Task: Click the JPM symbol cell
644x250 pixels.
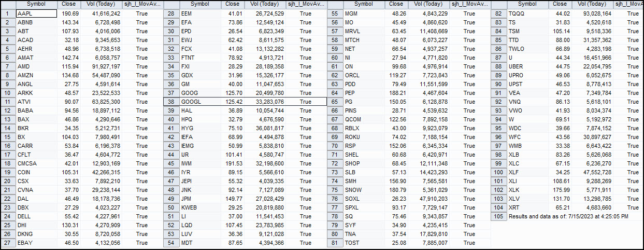Action: tap(200, 199)
